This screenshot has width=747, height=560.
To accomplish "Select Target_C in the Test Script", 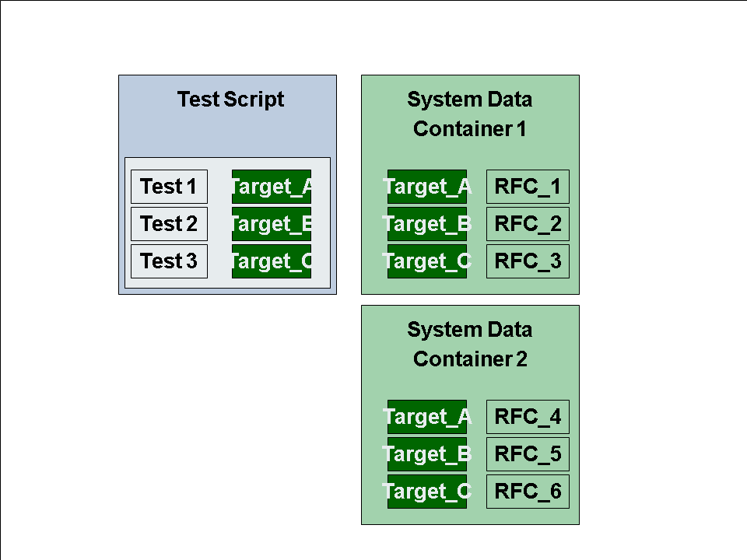I will 272,261.
